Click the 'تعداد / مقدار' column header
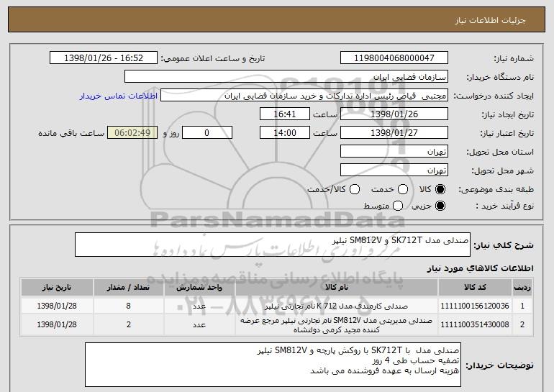This screenshot has width=554, height=392. (x=128, y=287)
